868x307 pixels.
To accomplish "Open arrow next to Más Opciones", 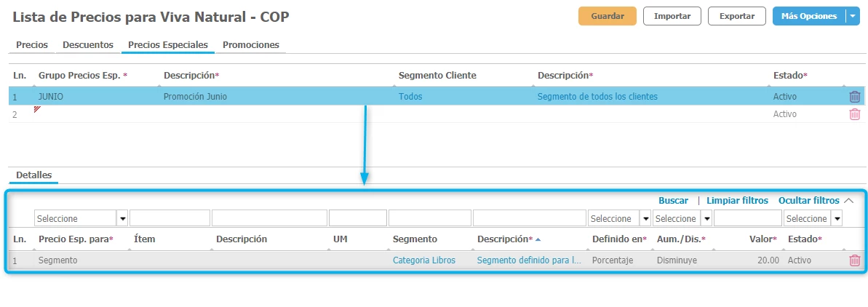I will (x=853, y=16).
